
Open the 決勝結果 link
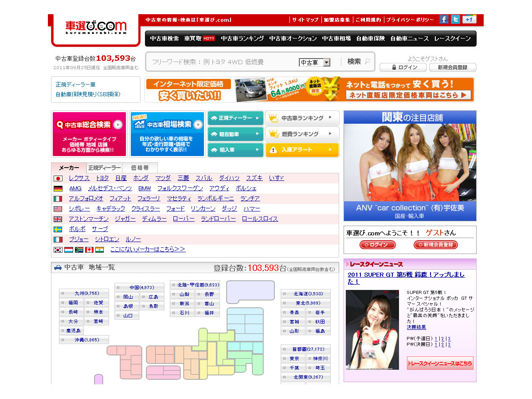pos(416,327)
